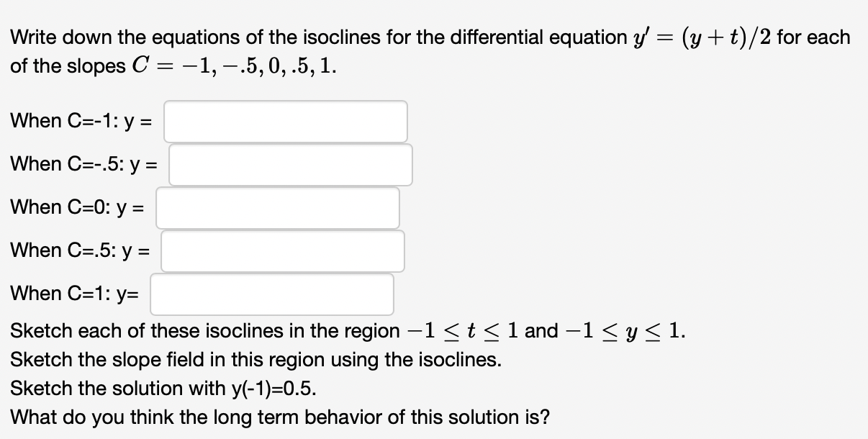Click the answer field for C=.5
The image size is (868, 439).
[284, 250]
